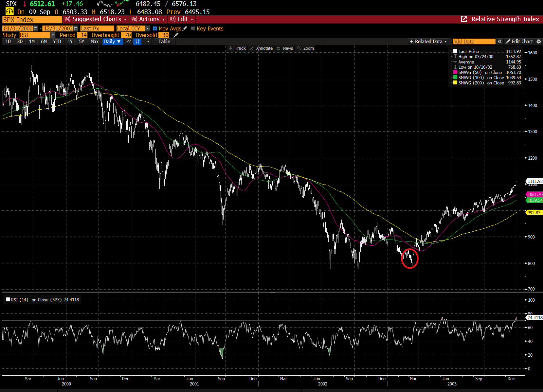Open the Edit dropdown menu

pyautogui.click(x=181, y=19)
